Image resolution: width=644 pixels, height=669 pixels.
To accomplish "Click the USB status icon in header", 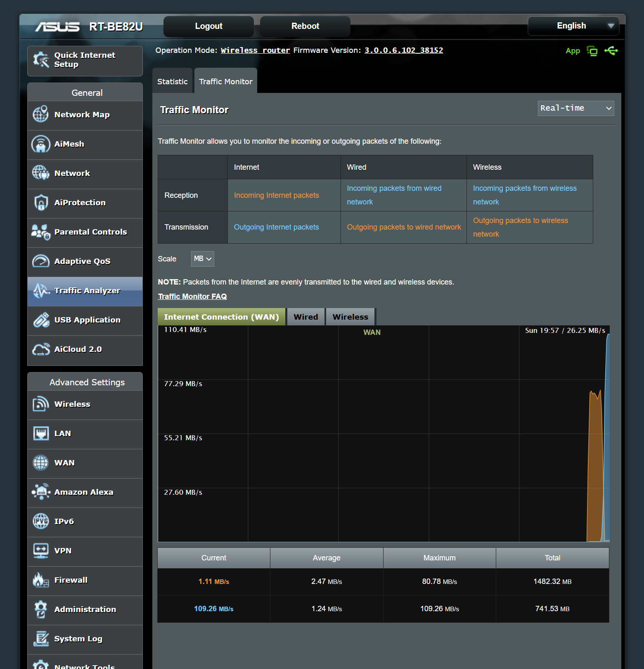I will coord(611,50).
